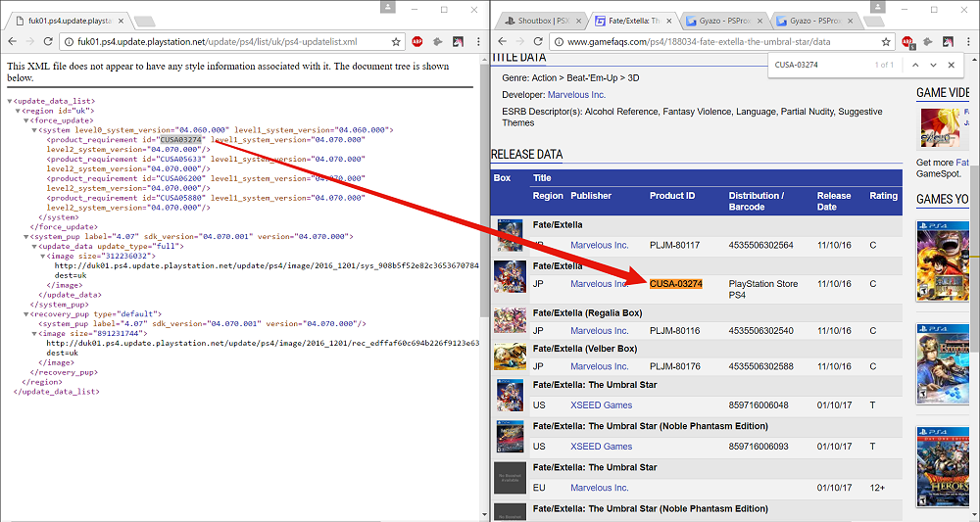Viewport: 980px width, 522px height.
Task: Bookmark the updatelist.xml page with the star
Action: tap(396, 42)
